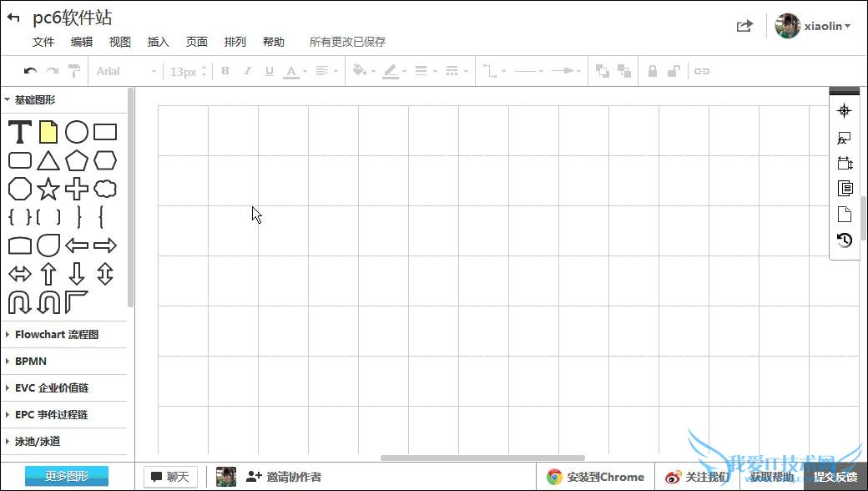Viewport: 868px width, 491px height.
Task: Open the arrow end style dropdown
Action: point(566,71)
